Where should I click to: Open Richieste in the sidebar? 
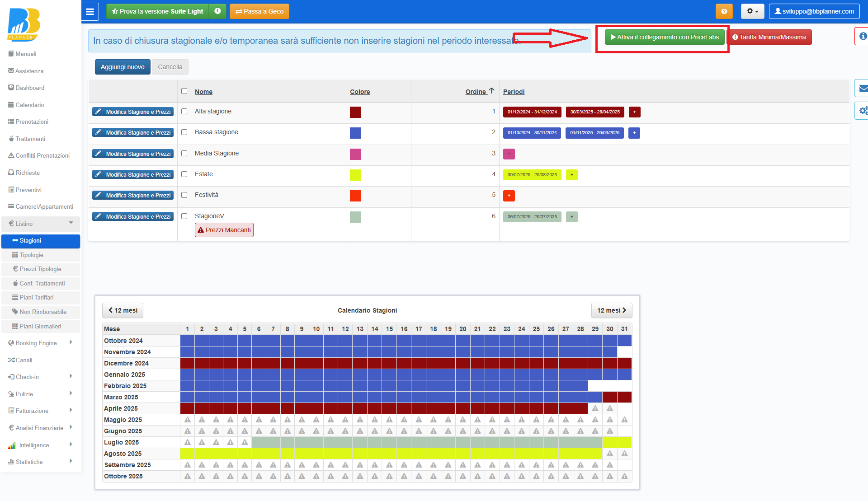pyautogui.click(x=24, y=173)
